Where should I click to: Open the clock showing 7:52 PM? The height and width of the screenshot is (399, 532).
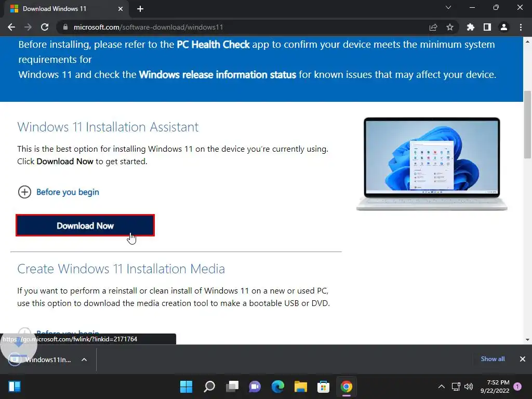pos(495,387)
